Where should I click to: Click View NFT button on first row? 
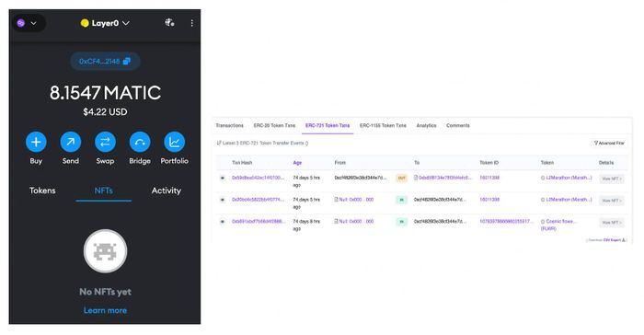612,179
